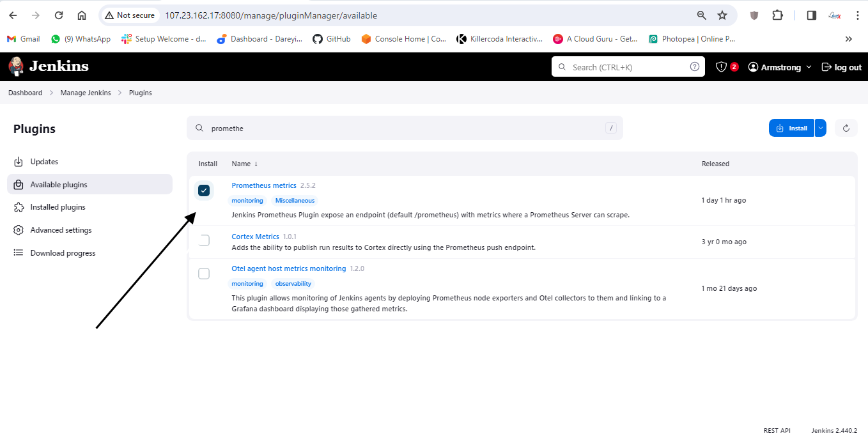
Task: Click the search help question mark icon
Action: [694, 67]
